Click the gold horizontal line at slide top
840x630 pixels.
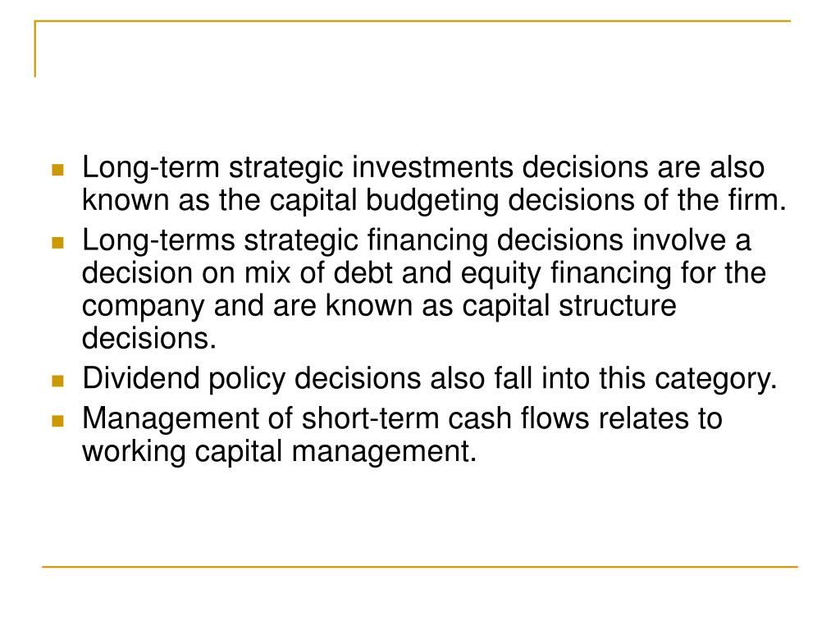coord(413,21)
